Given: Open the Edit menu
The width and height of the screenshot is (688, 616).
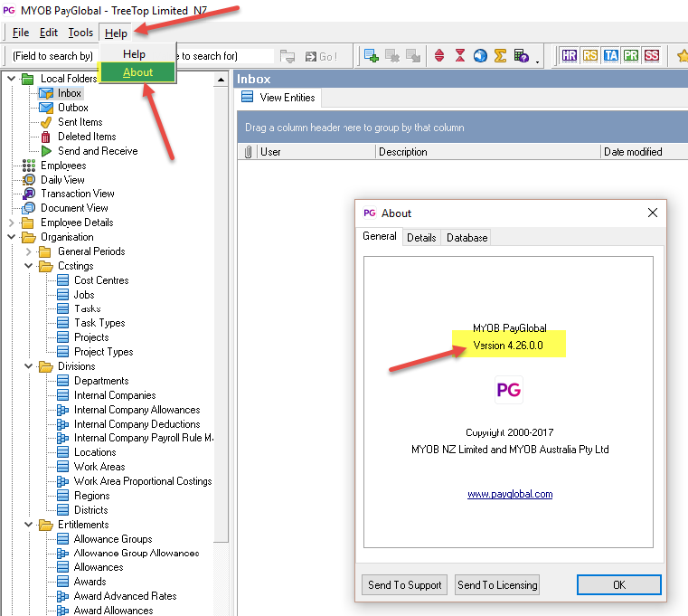Looking at the screenshot, I should [49, 33].
